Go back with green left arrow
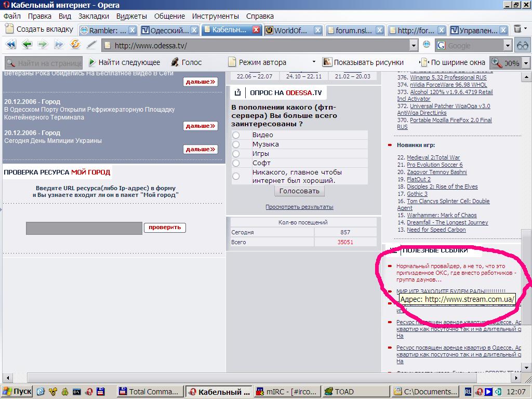The height and width of the screenshot is (399, 532). coord(27,45)
